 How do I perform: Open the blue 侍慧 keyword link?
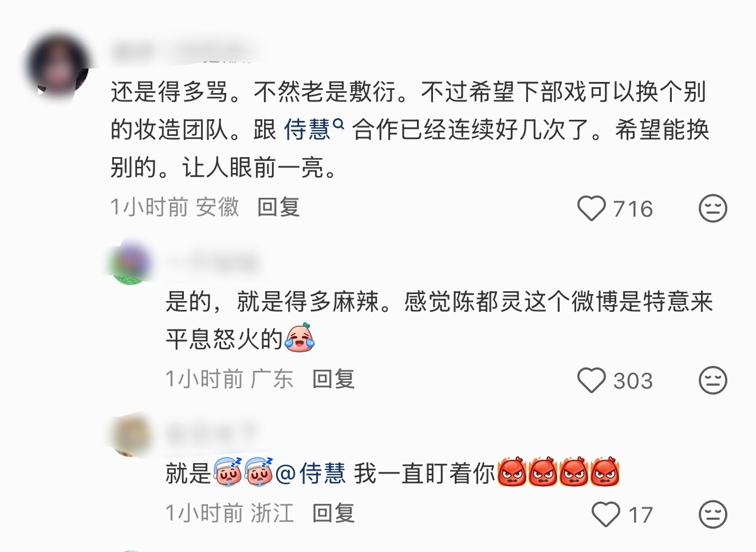[308, 130]
